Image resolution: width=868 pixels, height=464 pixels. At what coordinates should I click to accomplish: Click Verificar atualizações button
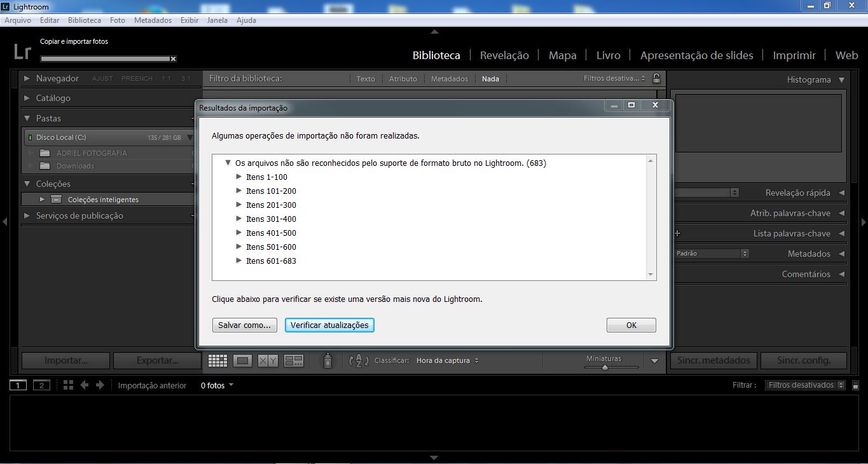329,325
